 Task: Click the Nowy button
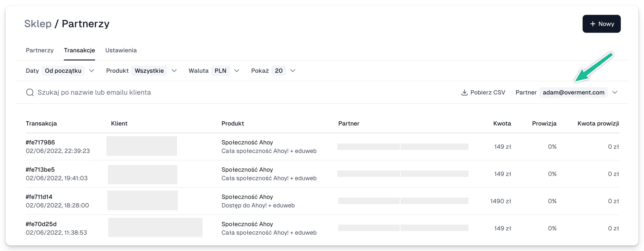point(601,24)
